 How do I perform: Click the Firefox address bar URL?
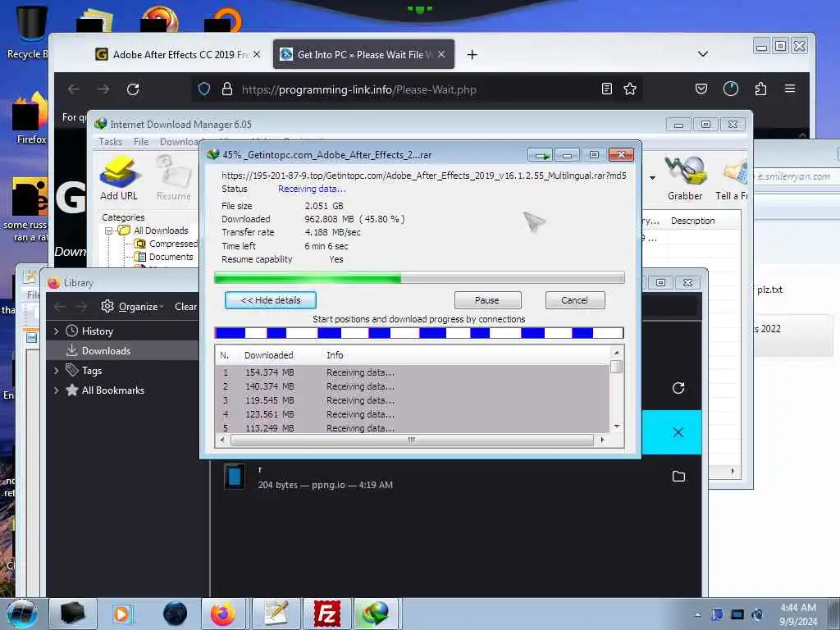(x=359, y=89)
